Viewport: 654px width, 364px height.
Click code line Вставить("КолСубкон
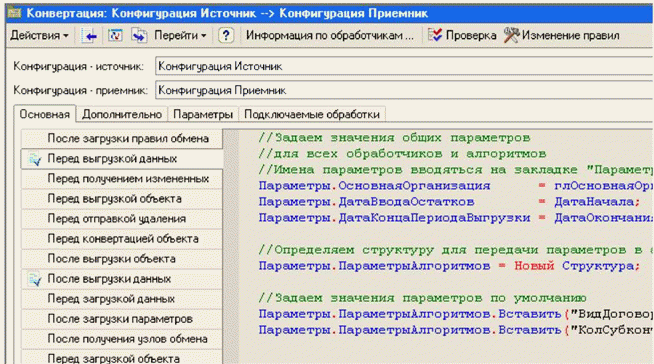(x=455, y=330)
